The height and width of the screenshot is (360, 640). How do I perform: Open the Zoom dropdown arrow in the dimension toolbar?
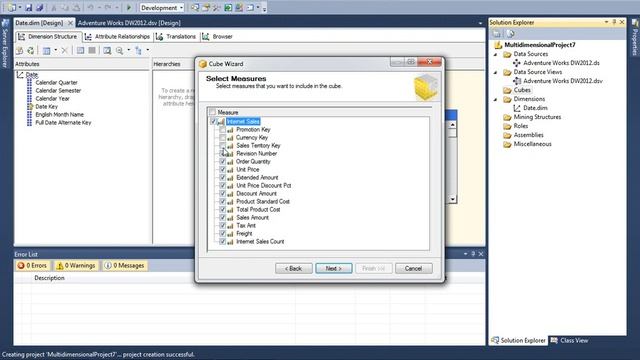(128, 51)
